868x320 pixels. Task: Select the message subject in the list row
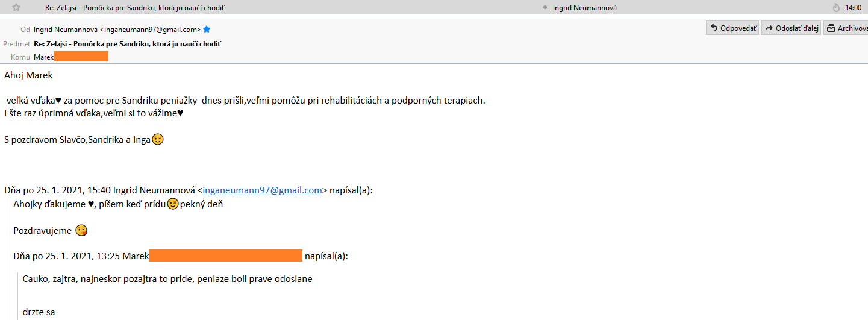click(139, 8)
